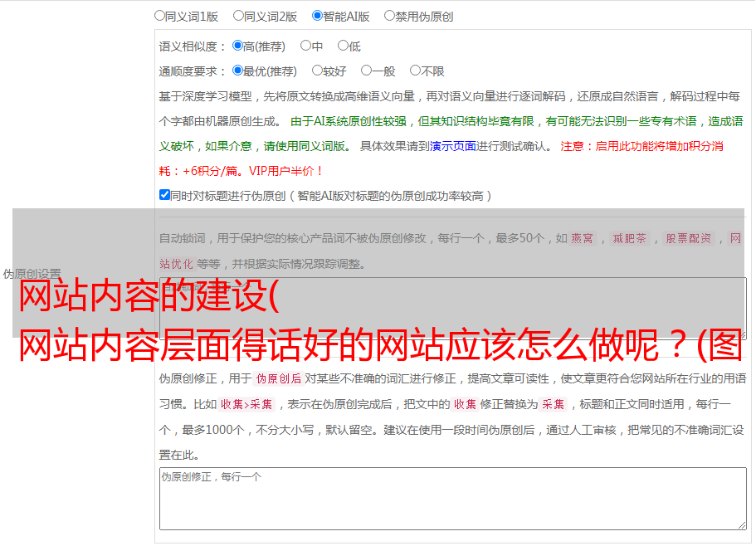Choose the 同义词2版 radio option
The image size is (756, 546).
238,16
